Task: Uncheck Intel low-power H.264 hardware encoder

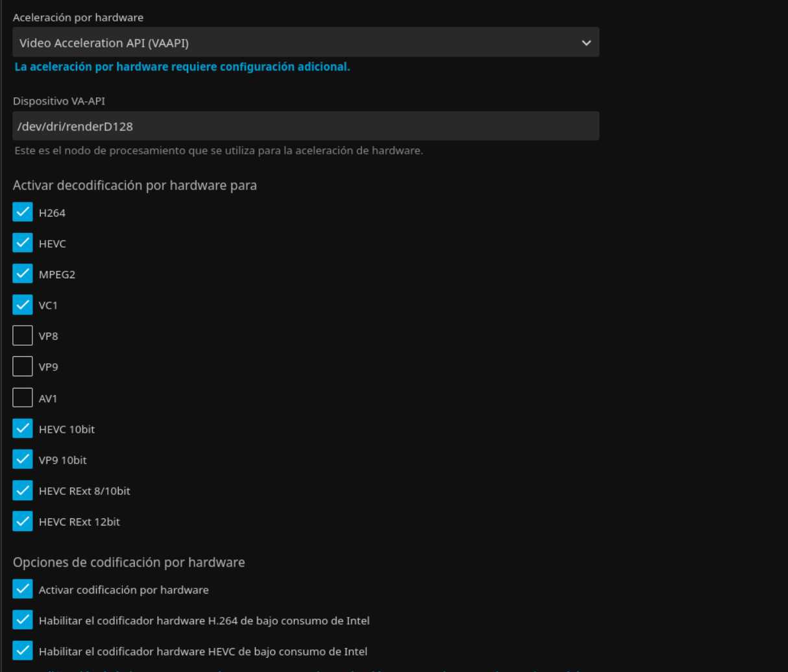Action: tap(23, 621)
